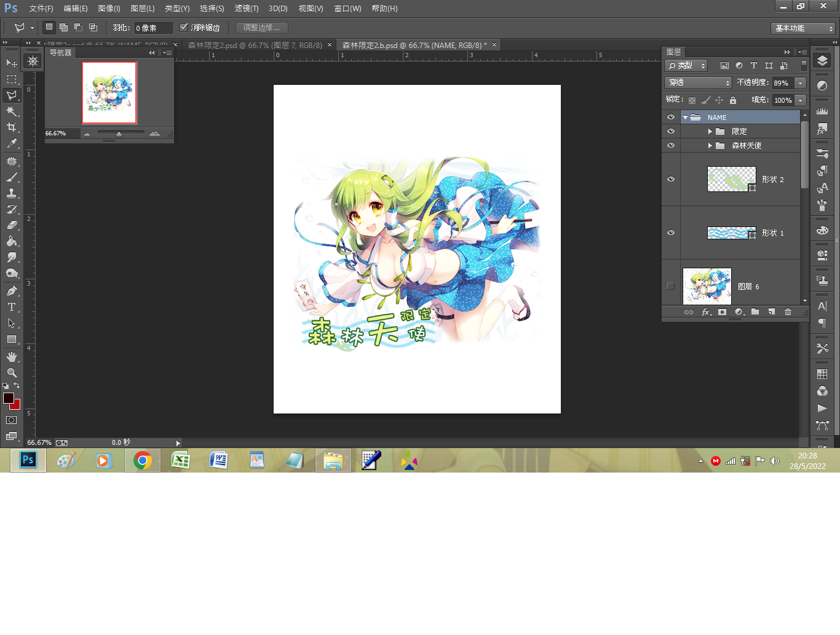Add a layer mask
This screenshot has height=635, width=840.
coord(722,312)
